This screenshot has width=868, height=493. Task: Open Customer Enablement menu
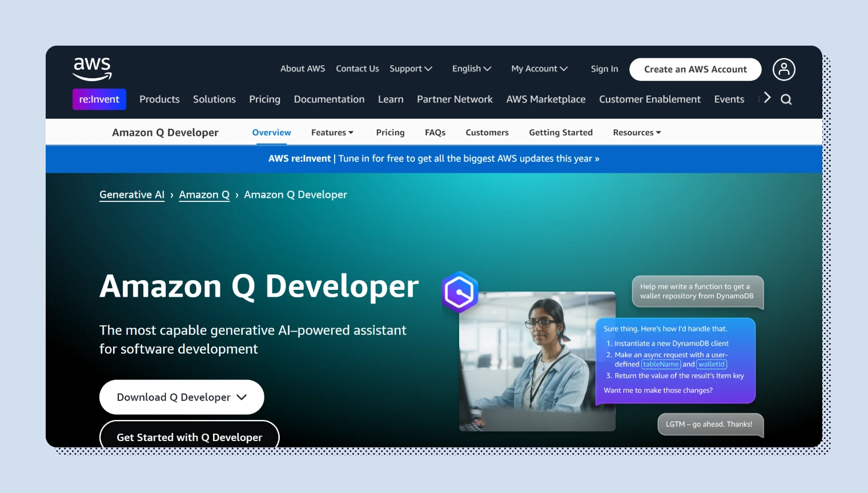click(650, 99)
